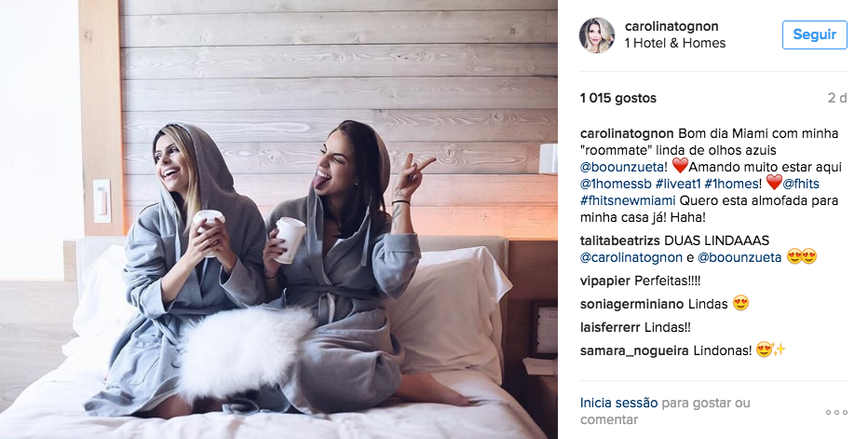868x439 pixels.
Task: Open carolinatognon's profile avatar
Action: coord(597,34)
